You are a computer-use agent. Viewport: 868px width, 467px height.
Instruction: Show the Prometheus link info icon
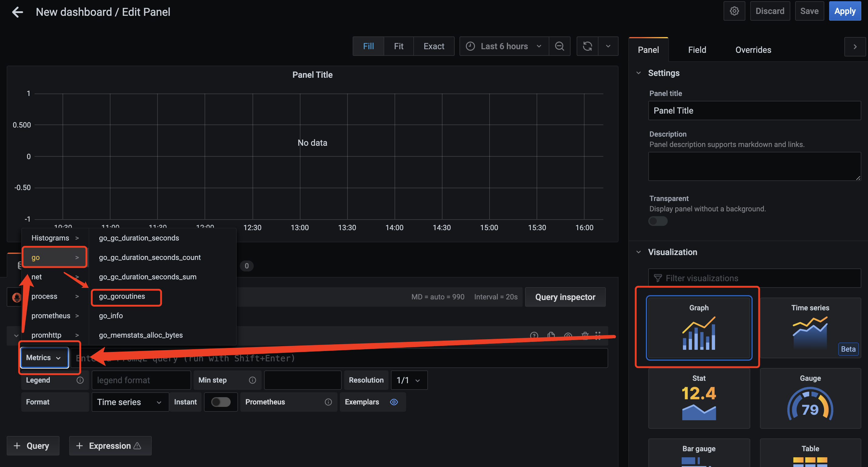tap(328, 402)
